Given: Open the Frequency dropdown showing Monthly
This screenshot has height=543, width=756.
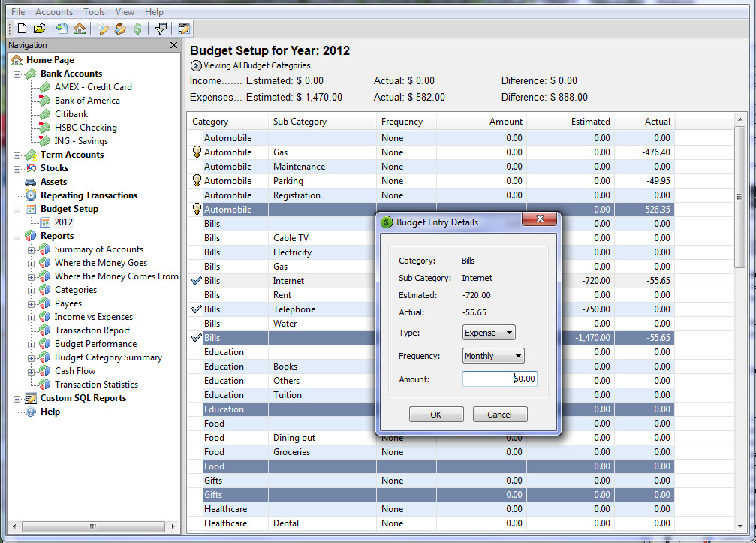Looking at the screenshot, I should coord(493,356).
